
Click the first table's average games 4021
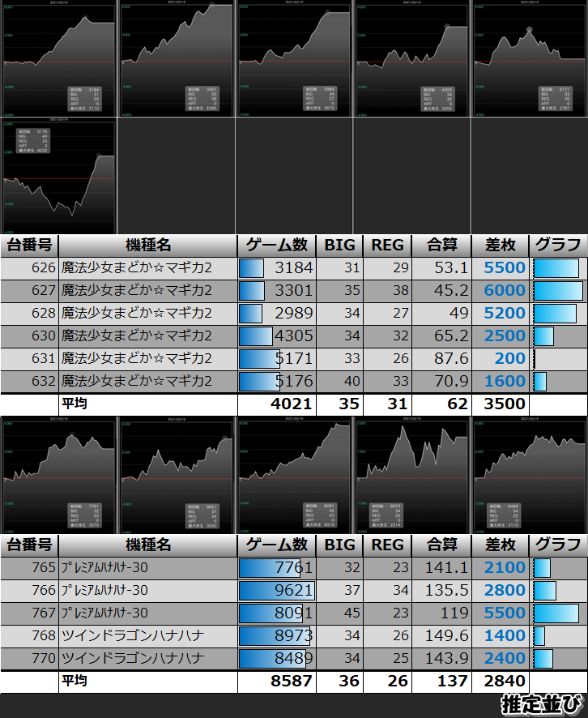point(291,404)
